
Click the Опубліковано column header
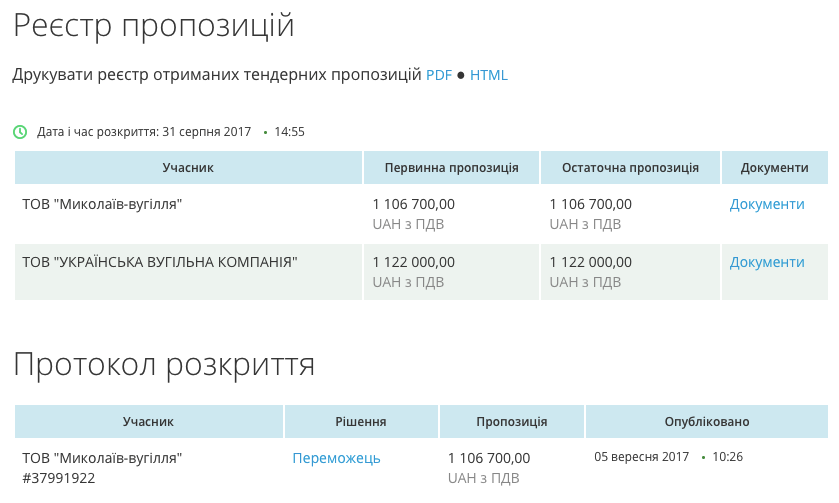pyautogui.click(x=706, y=422)
